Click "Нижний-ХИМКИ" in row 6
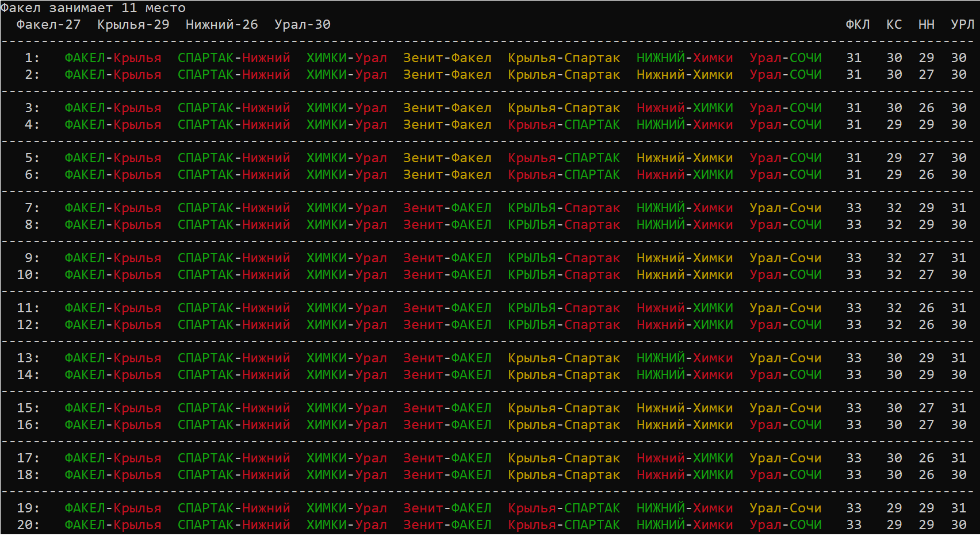Image resolution: width=980 pixels, height=540 pixels. click(685, 175)
